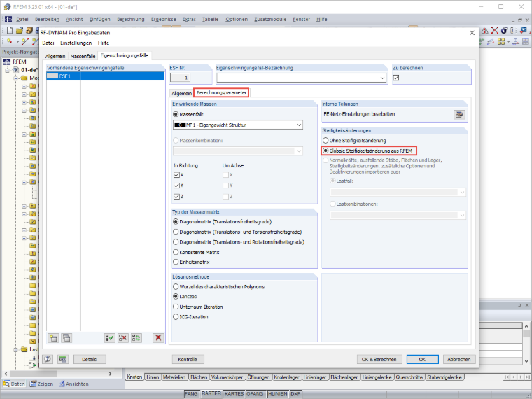Viewport: 532px width, 399px height.
Task: Select Unterraum-Iteration solution method
Action: [x=198, y=307]
